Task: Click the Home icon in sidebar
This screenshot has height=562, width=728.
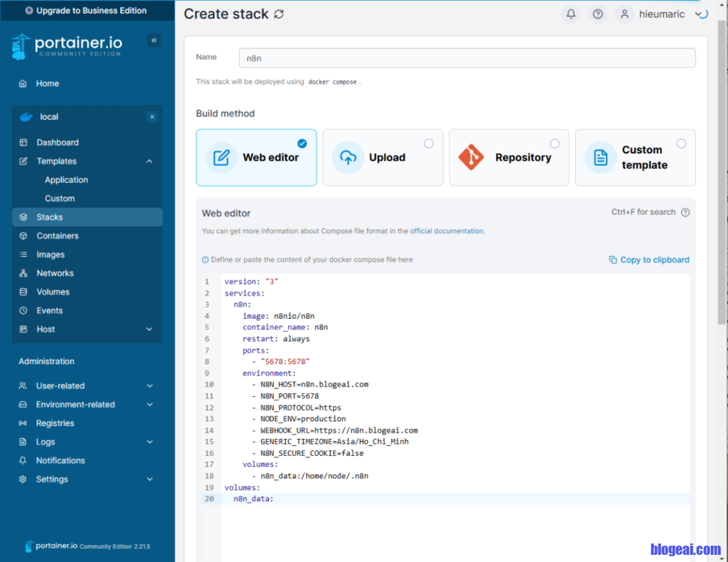Action: pyautogui.click(x=23, y=83)
